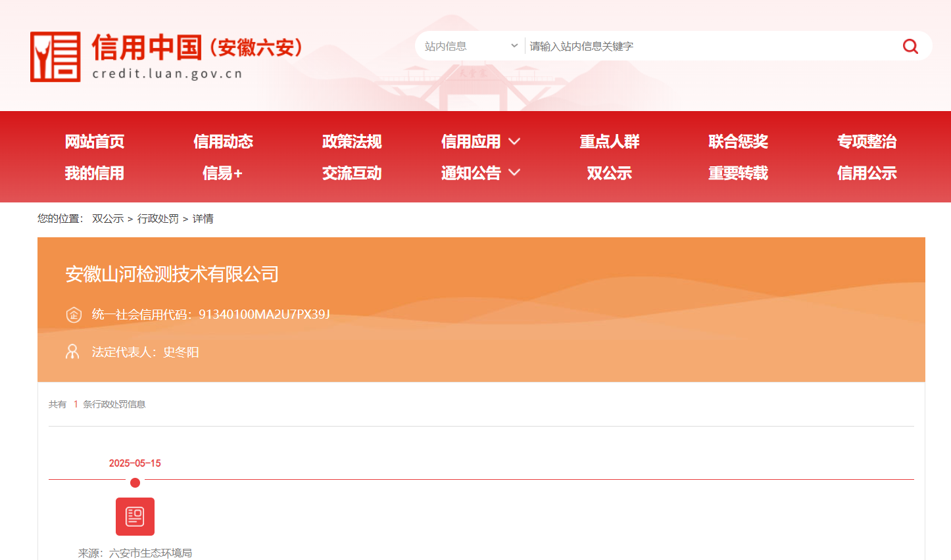The width and height of the screenshot is (951, 560).
Task: Click the red timeline dot for 2025-05-15
Action: point(135,483)
